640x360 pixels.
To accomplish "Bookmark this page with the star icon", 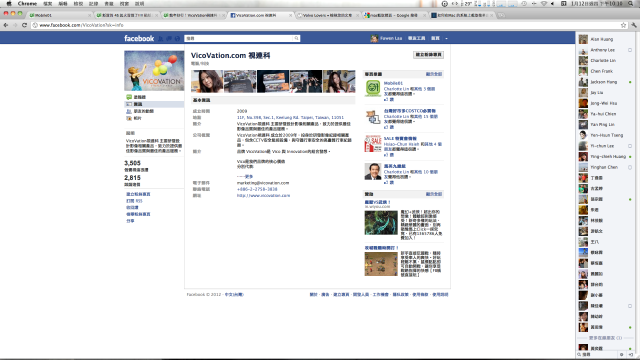I will click(623, 25).
